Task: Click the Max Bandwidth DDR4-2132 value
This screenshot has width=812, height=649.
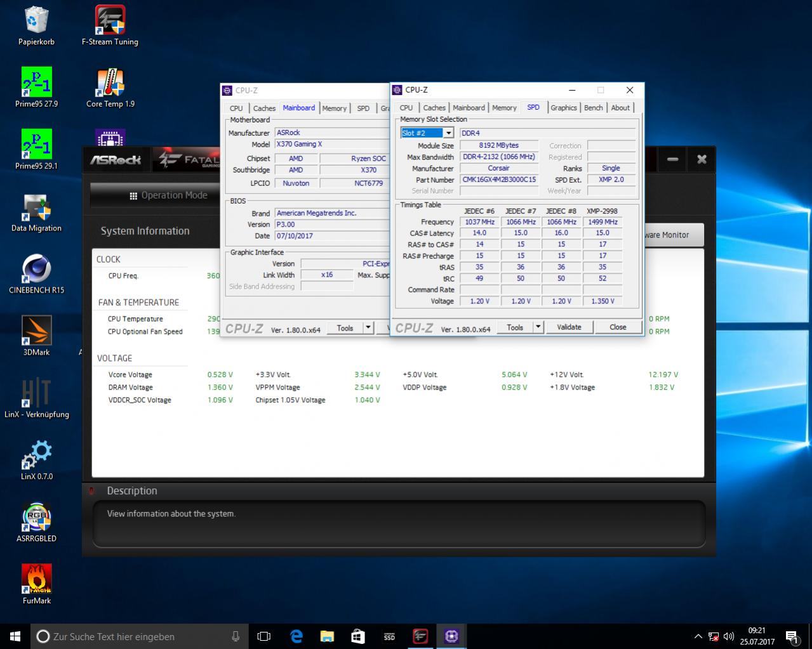Action: pyautogui.click(x=499, y=157)
